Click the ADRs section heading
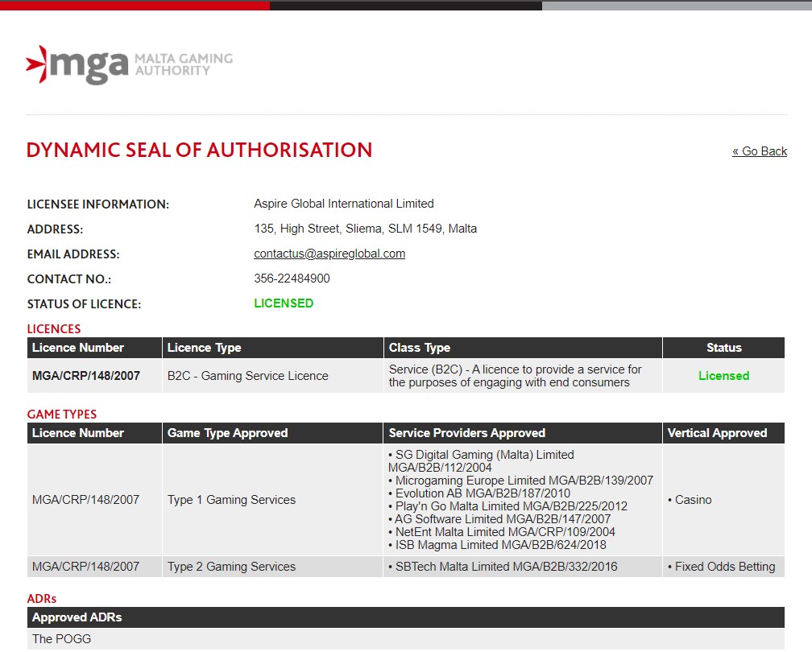 pos(41,599)
